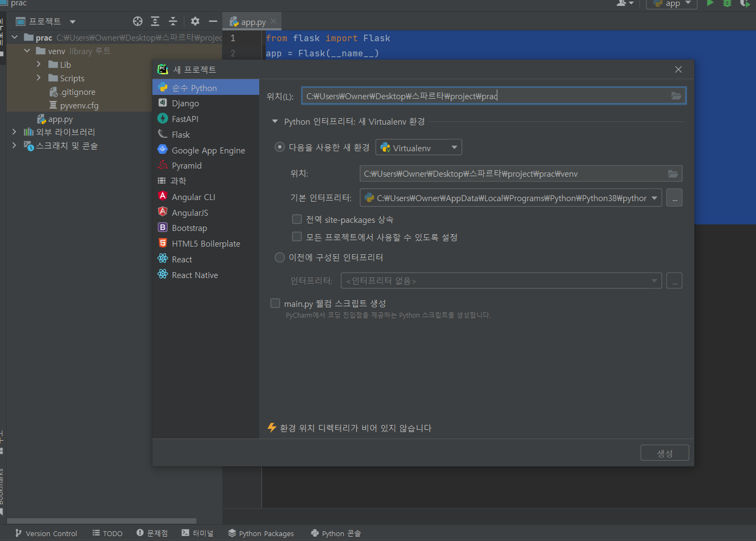
Task: Expand 스크래치 및 콘솔 node
Action: tap(14, 145)
